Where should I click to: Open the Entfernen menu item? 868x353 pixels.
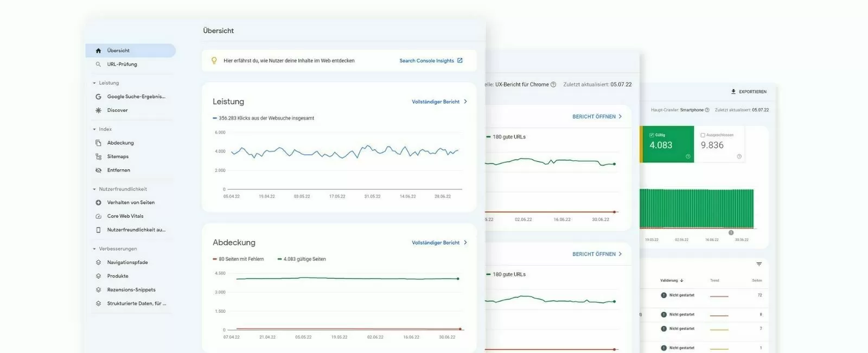click(x=118, y=170)
